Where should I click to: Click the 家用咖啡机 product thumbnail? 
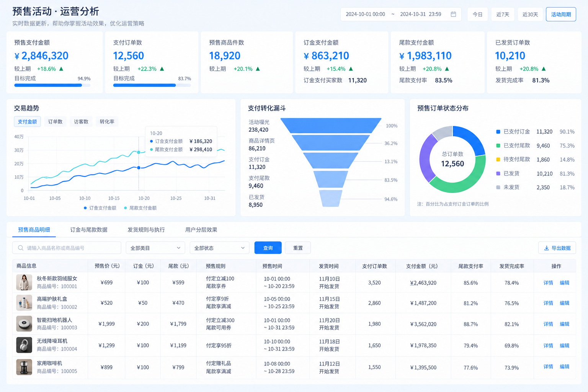point(24,367)
